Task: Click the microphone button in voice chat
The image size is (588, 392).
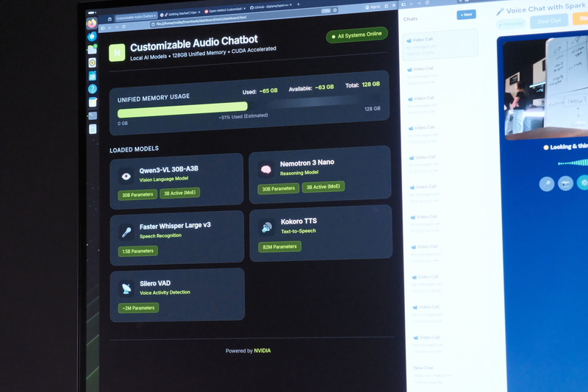Action: tap(547, 184)
